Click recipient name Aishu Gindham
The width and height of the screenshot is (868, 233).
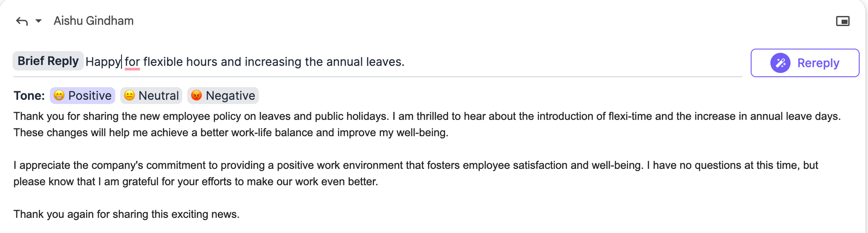click(x=93, y=21)
